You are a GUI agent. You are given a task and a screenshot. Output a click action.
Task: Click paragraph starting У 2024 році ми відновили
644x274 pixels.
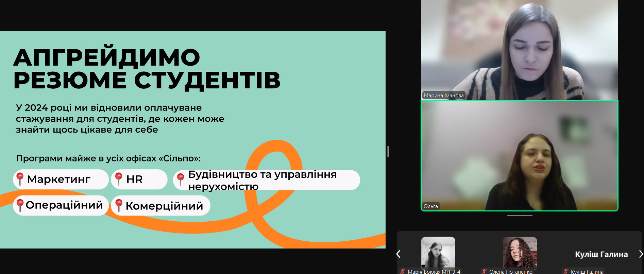coord(120,119)
